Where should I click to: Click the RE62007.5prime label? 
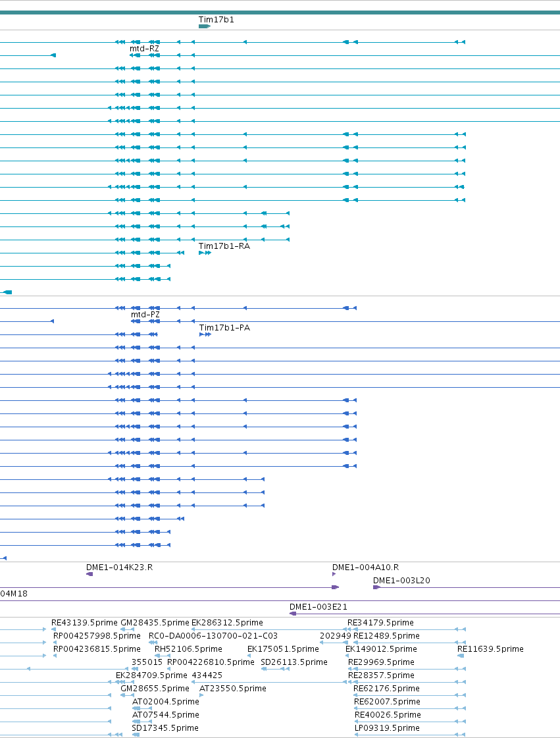387,702
